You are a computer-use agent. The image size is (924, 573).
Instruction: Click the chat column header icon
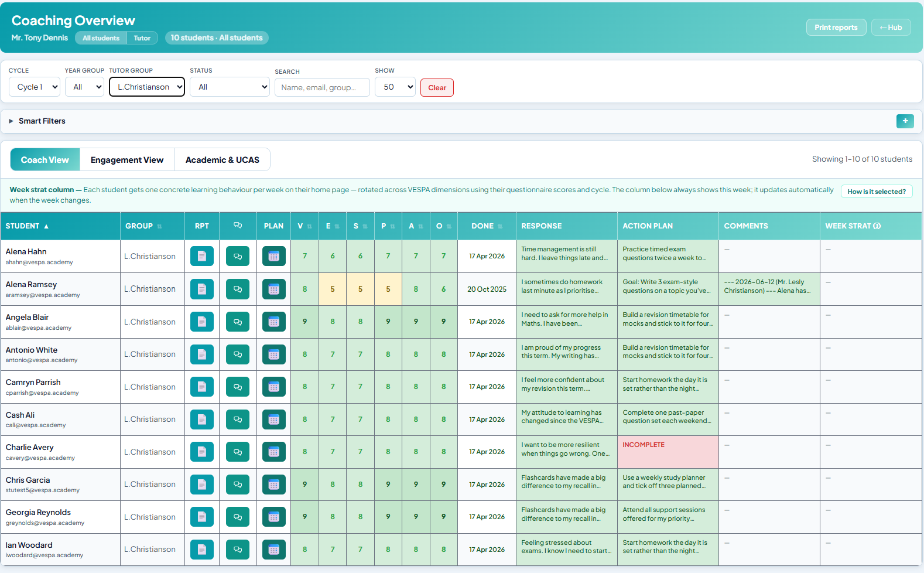coord(238,226)
